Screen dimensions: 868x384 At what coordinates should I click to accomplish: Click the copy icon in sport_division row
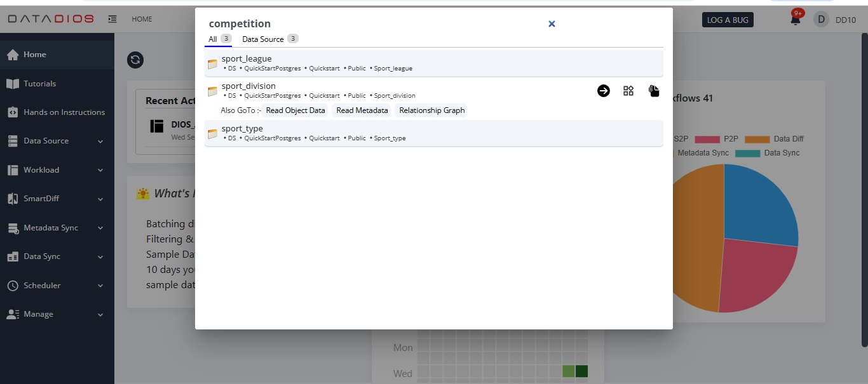(654, 91)
